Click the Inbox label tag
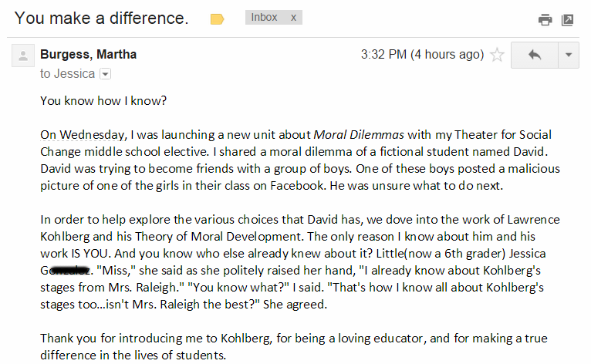The height and width of the screenshot is (364, 591). point(264,17)
